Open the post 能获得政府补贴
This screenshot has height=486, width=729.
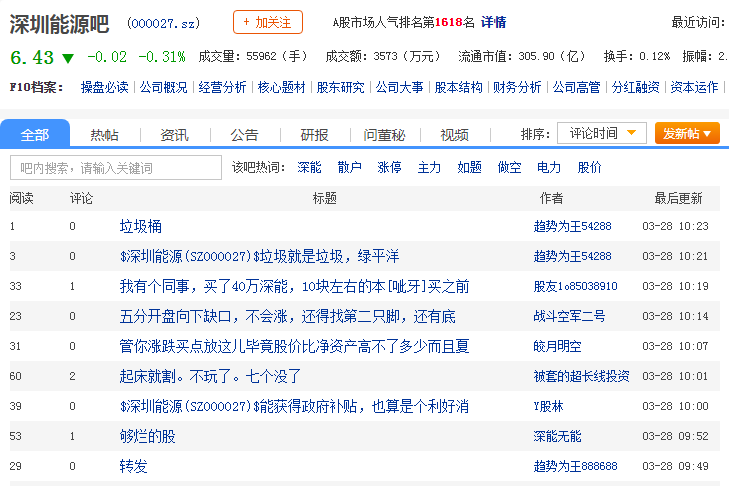point(294,406)
